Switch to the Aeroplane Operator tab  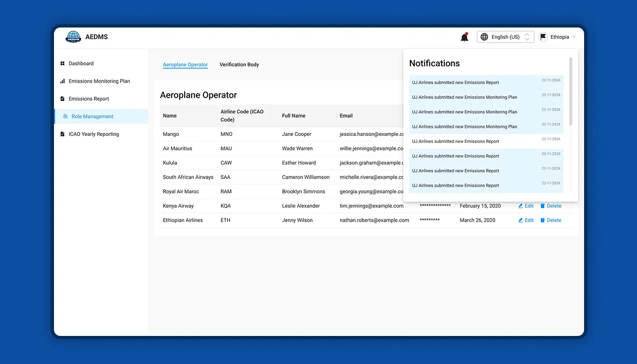(185, 65)
